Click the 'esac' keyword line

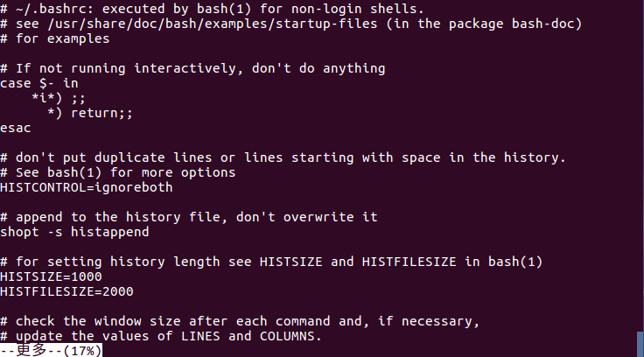(x=16, y=128)
